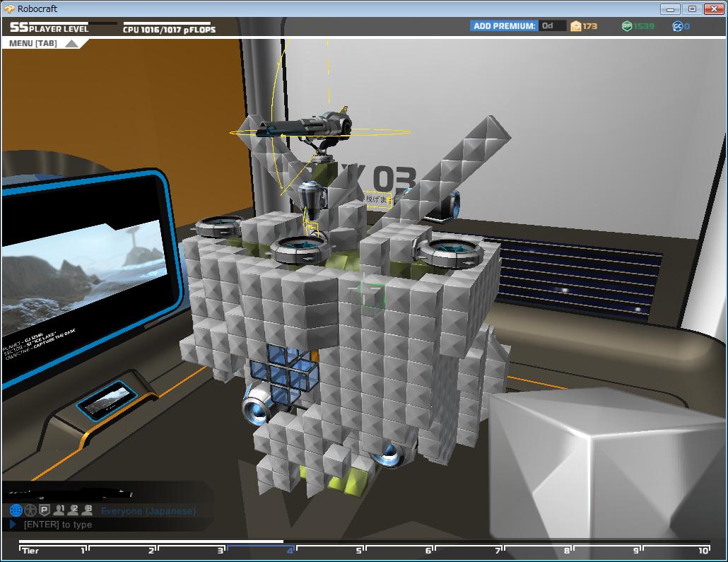
Task: Click the blue chat prompt arrow
Action: point(13,525)
